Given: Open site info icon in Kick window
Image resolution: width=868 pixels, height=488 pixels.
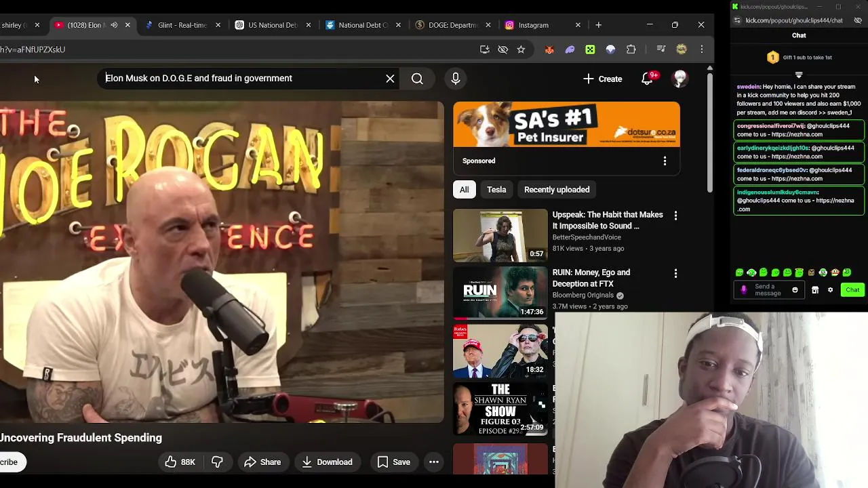Looking at the screenshot, I should (x=737, y=20).
